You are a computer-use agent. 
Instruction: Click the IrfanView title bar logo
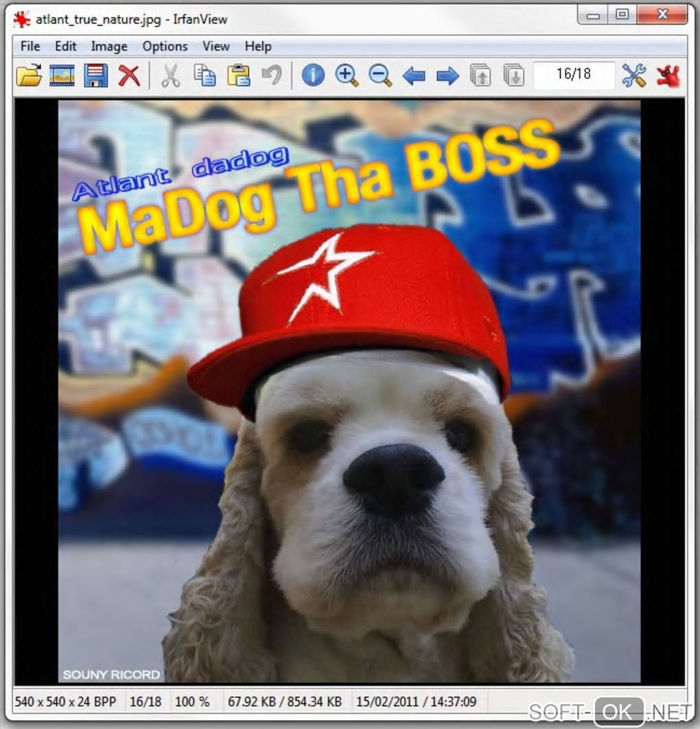(22, 19)
